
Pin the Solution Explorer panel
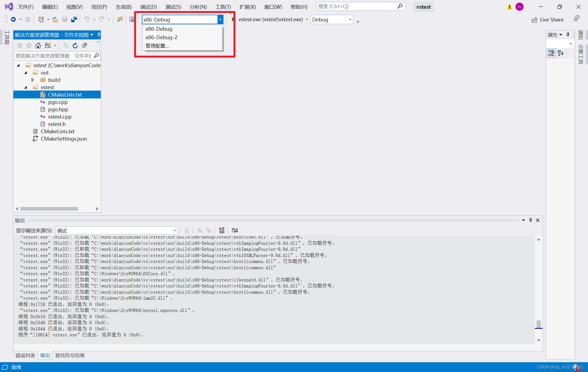[99, 35]
